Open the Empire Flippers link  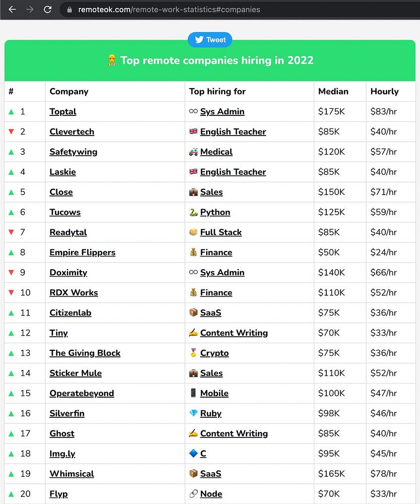[83, 253]
